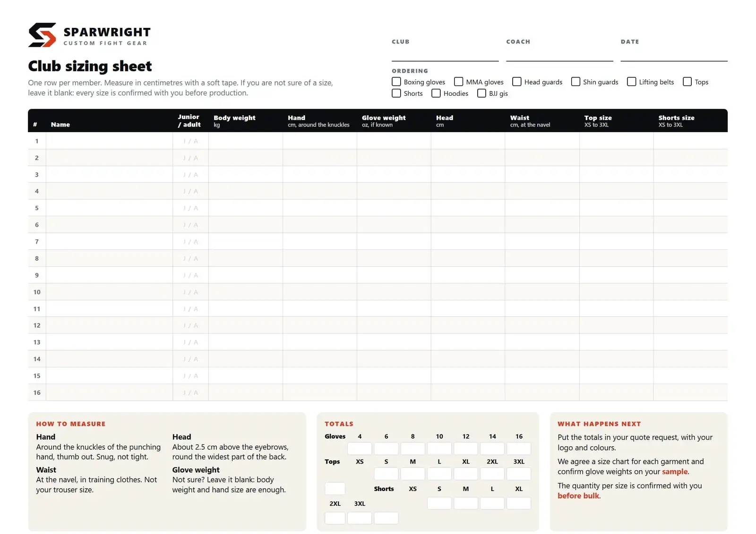
Task: Enable the Shorts ordering checkbox
Action: pos(396,93)
